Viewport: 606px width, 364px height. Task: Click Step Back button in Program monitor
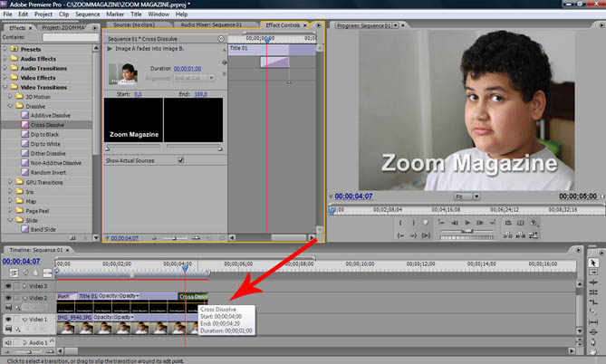(454, 222)
